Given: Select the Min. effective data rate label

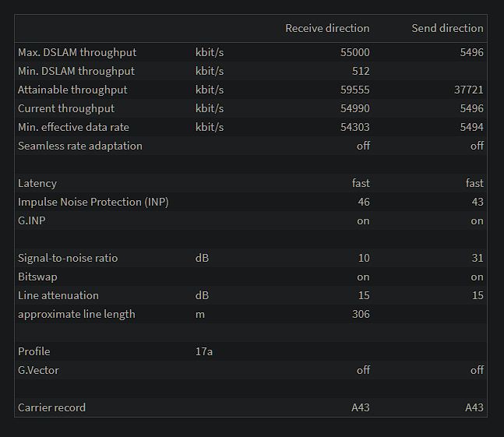Looking at the screenshot, I should pyautogui.click(x=73, y=127).
